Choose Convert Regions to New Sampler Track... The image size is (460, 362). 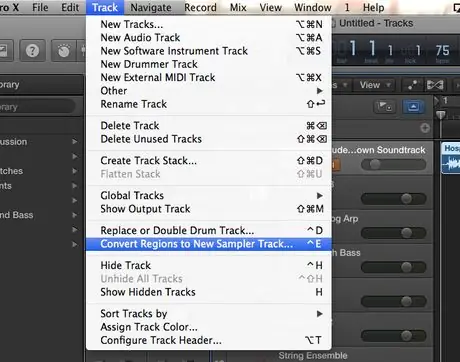tap(209, 244)
